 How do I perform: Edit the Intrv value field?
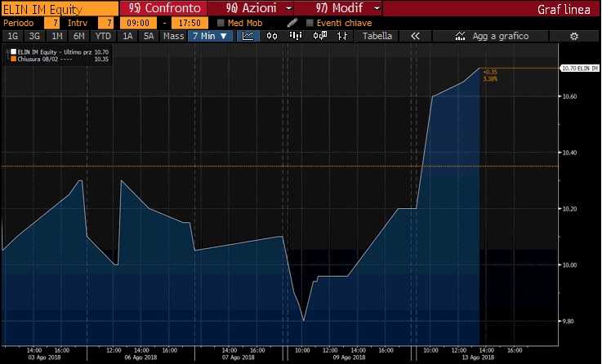pos(106,23)
